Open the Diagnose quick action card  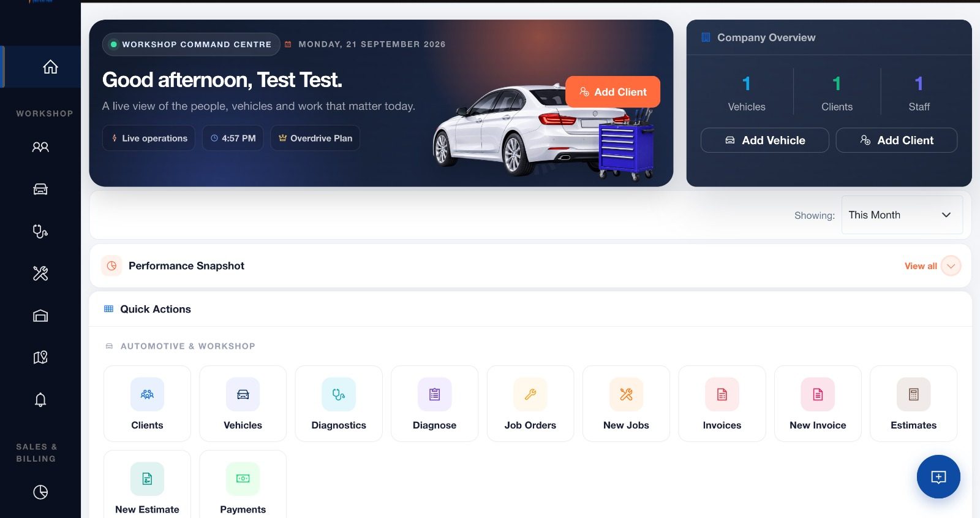[434, 403]
